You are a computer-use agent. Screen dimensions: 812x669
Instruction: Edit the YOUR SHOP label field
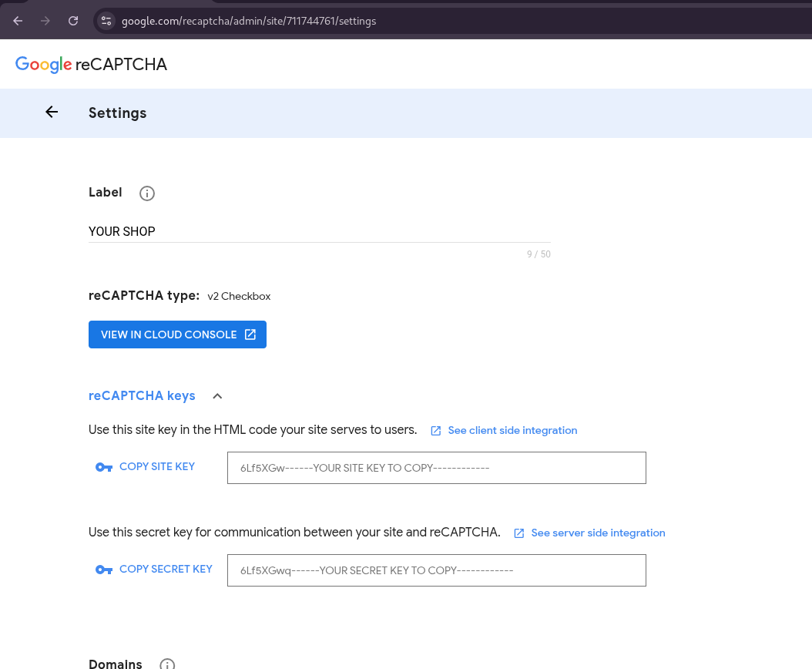point(320,231)
